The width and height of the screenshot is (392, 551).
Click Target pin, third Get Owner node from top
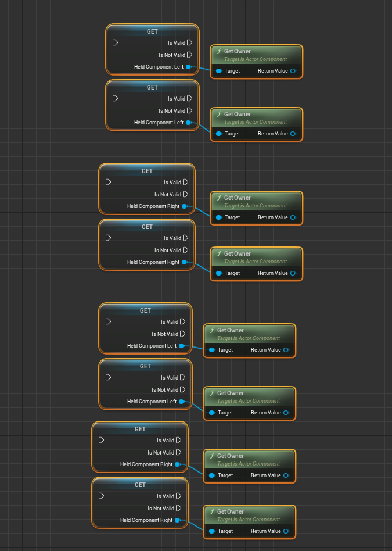(219, 217)
